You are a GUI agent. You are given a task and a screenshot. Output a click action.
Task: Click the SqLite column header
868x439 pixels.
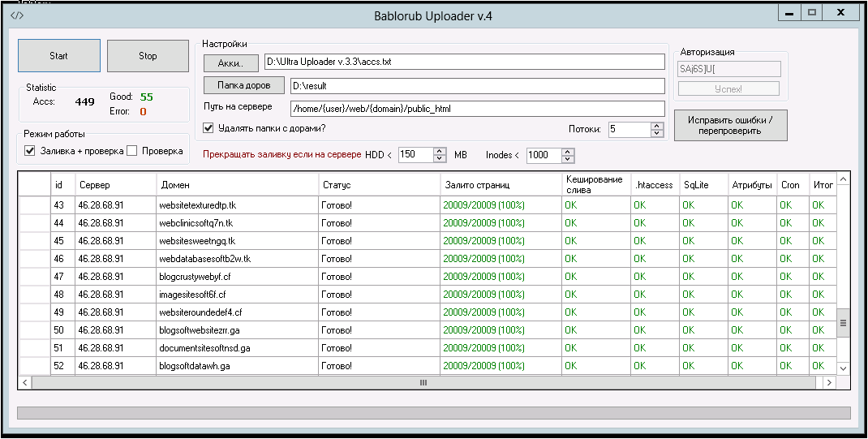click(703, 185)
